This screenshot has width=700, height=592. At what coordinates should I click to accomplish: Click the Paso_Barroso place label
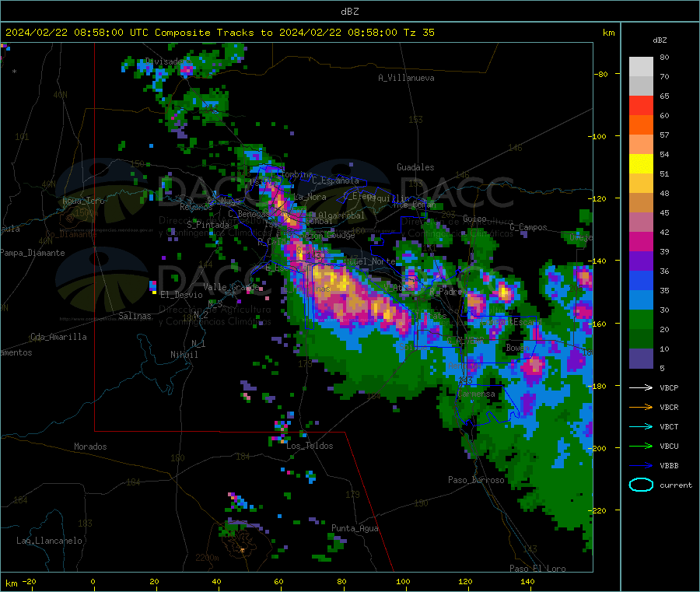476,480
